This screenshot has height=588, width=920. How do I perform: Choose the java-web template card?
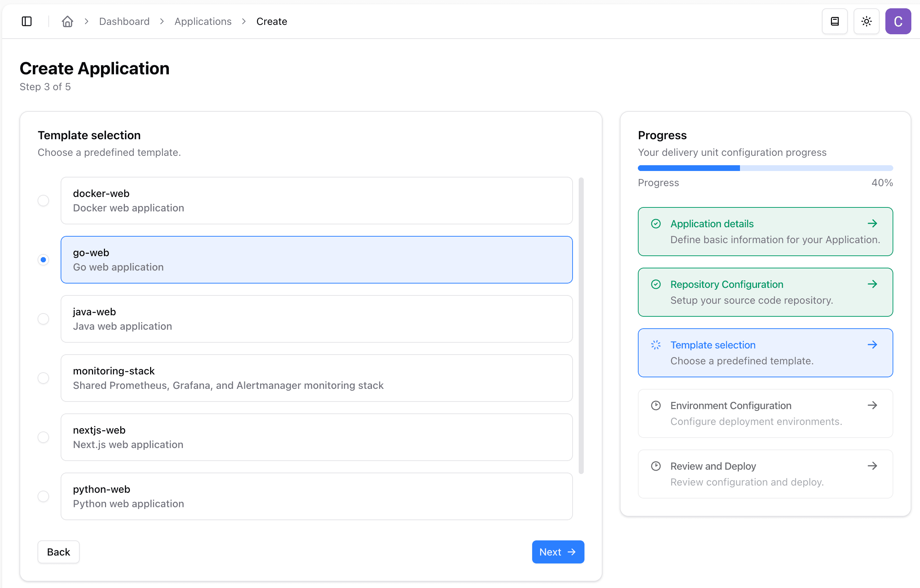tap(316, 319)
